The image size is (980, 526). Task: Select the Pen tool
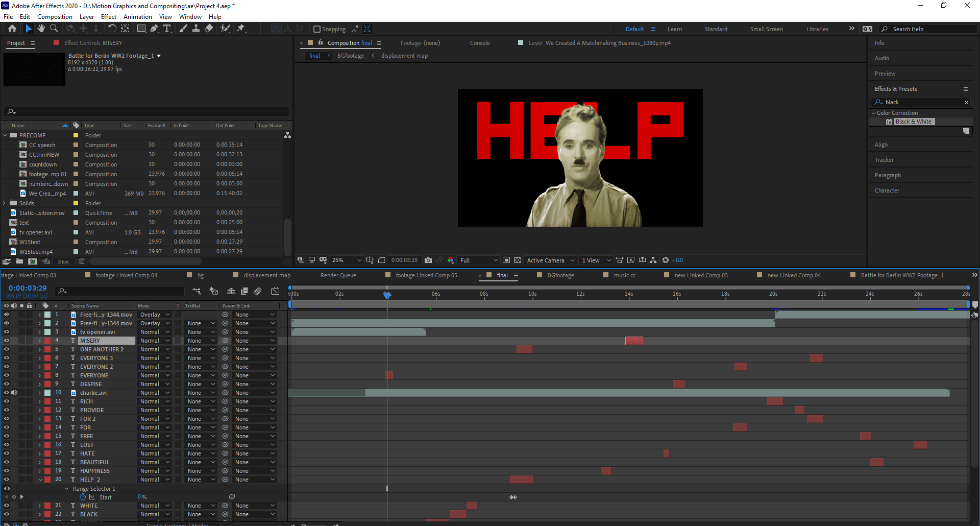pyautogui.click(x=154, y=29)
